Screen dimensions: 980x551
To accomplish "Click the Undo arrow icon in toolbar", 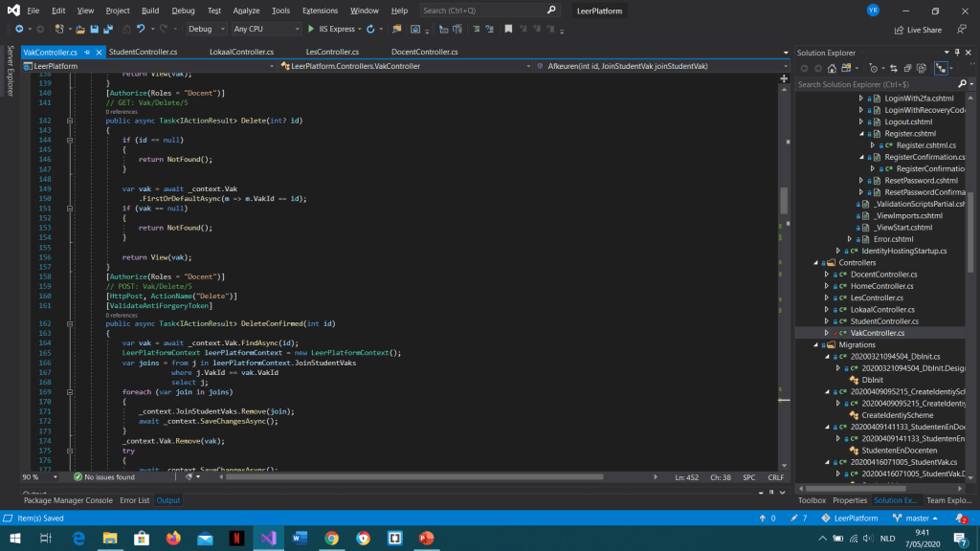I will pyautogui.click(x=141, y=30).
